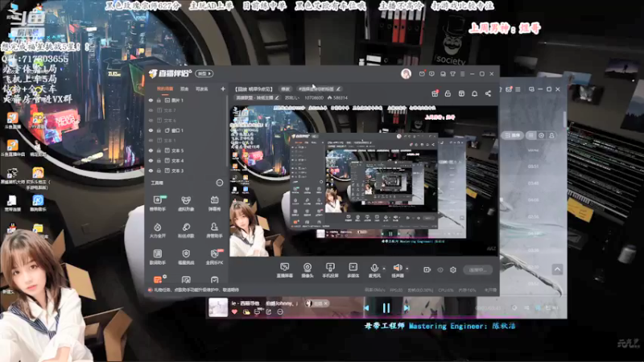This screenshot has width=644, height=362.
Task: Like the song with heart icon
Action: (x=234, y=312)
